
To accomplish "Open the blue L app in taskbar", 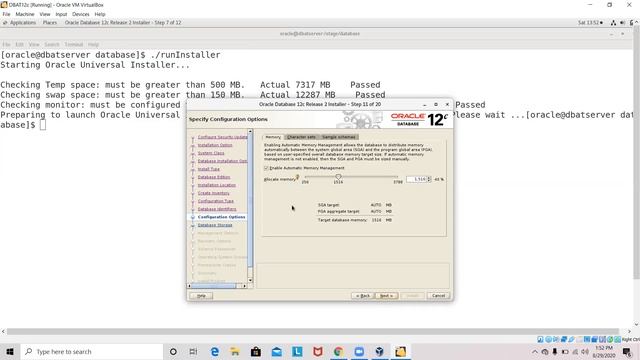I will click(x=297, y=351).
